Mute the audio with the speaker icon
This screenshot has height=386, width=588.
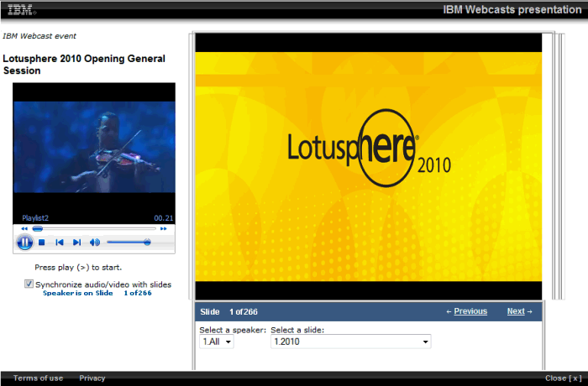click(94, 243)
